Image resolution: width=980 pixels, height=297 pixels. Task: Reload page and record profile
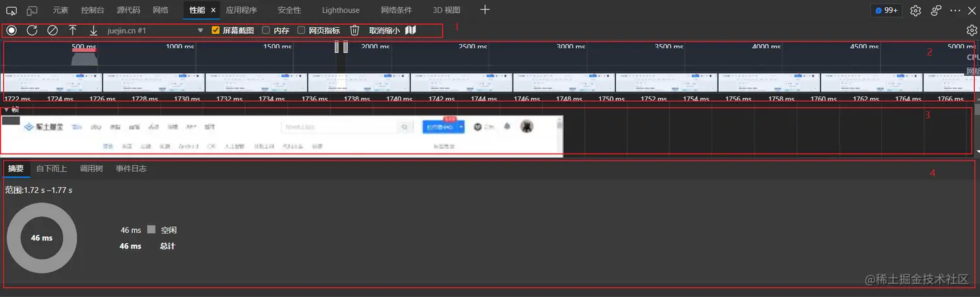point(32,30)
